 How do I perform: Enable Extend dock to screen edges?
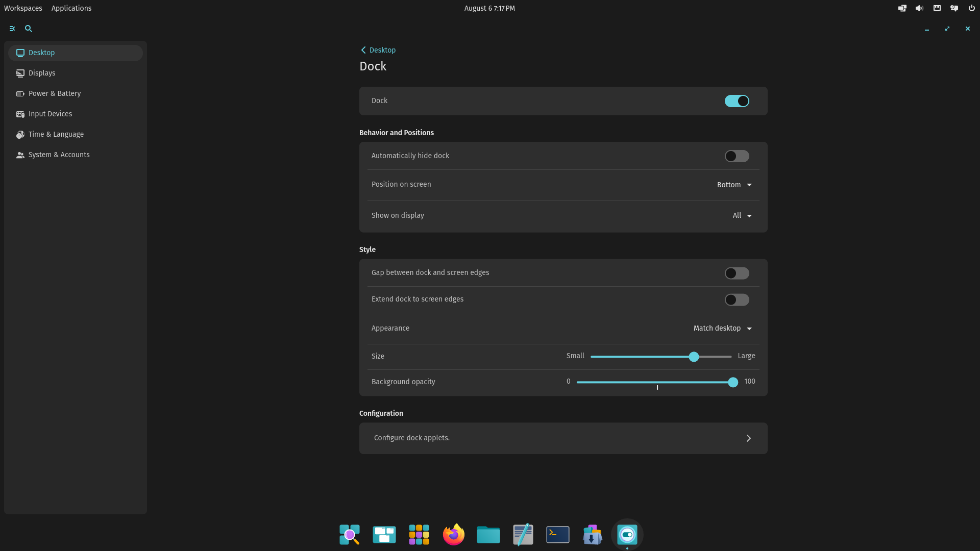[x=737, y=300]
